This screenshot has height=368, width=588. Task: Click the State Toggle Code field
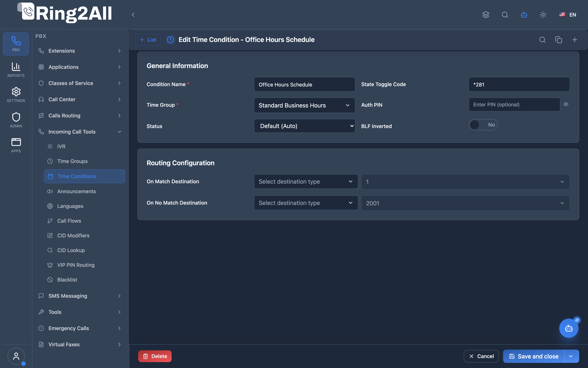(x=519, y=84)
